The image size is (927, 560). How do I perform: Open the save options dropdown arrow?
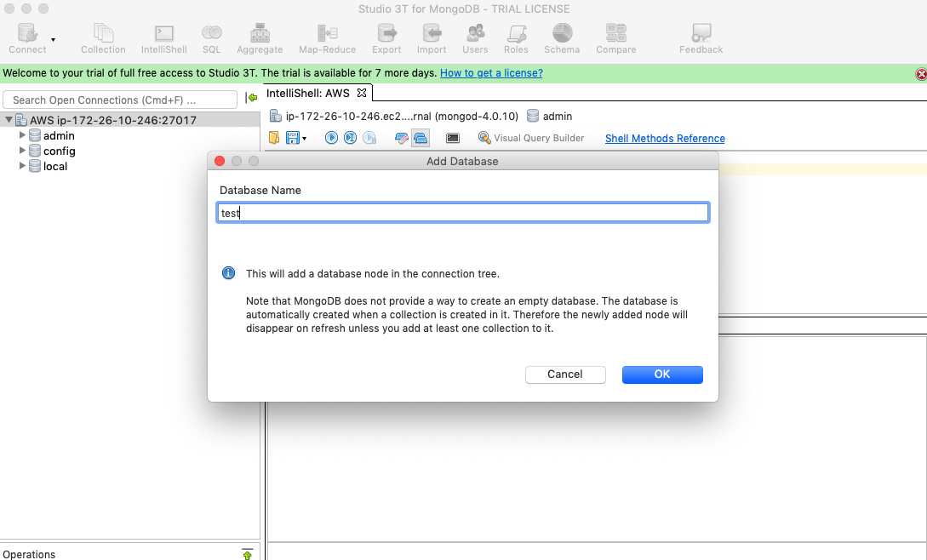click(x=305, y=139)
